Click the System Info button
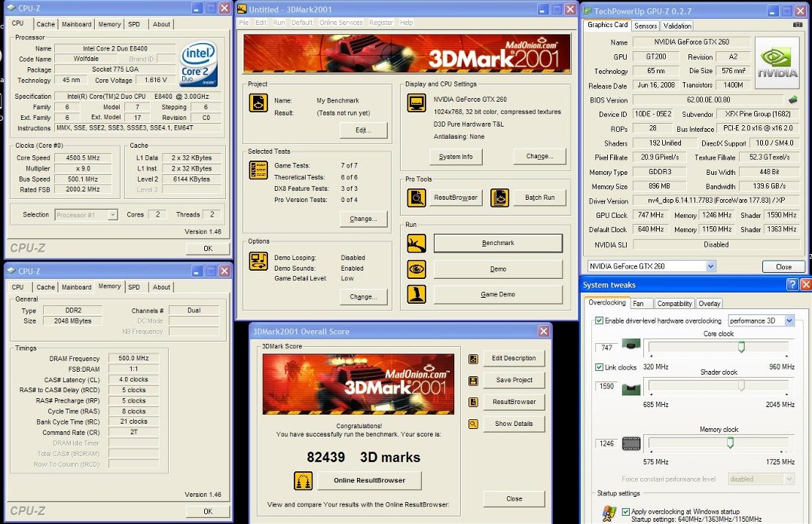 point(456,157)
